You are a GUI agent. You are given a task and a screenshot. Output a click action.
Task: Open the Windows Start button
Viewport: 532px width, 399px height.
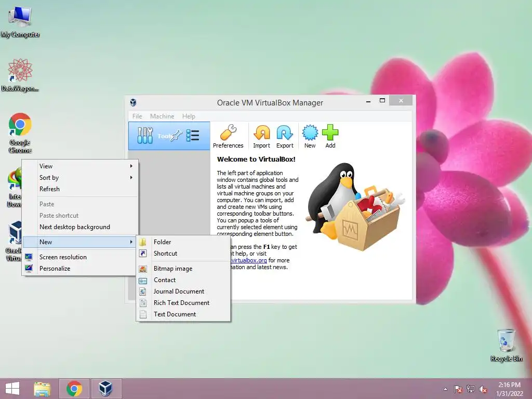[12, 389]
